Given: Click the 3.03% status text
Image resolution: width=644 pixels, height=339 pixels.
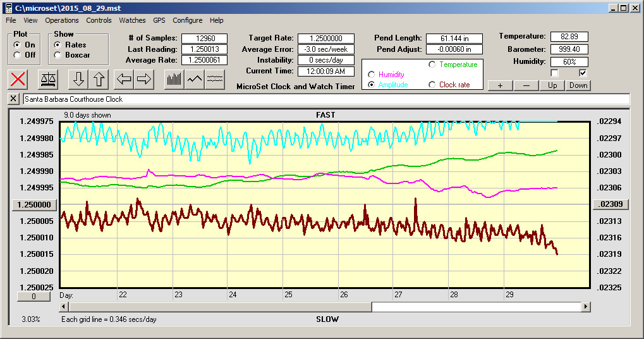Looking at the screenshot, I should pos(31,319).
